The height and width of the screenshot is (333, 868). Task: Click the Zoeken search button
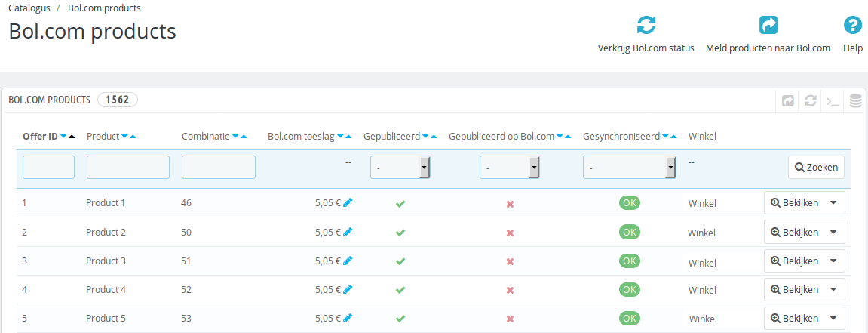817,167
